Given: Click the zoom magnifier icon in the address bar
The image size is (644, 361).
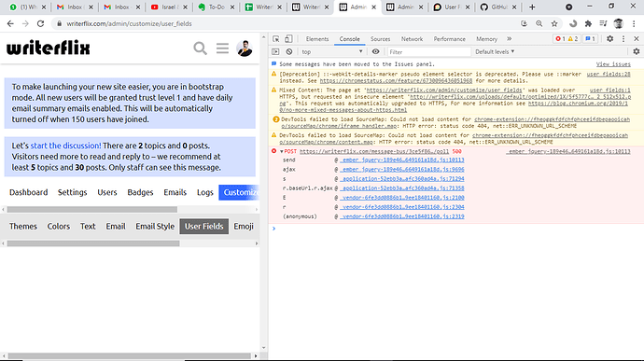Looking at the screenshot, I should 539,24.
